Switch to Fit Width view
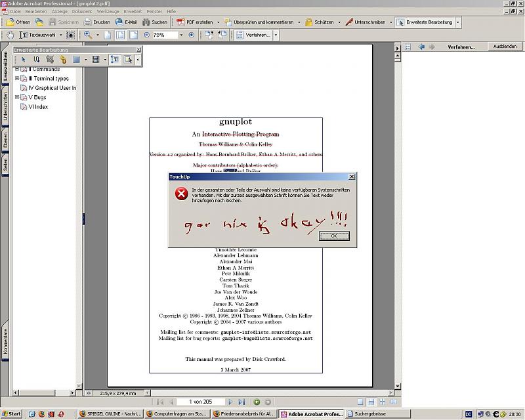Viewport: 525px width, 420px height. pyautogui.click(x=133, y=35)
